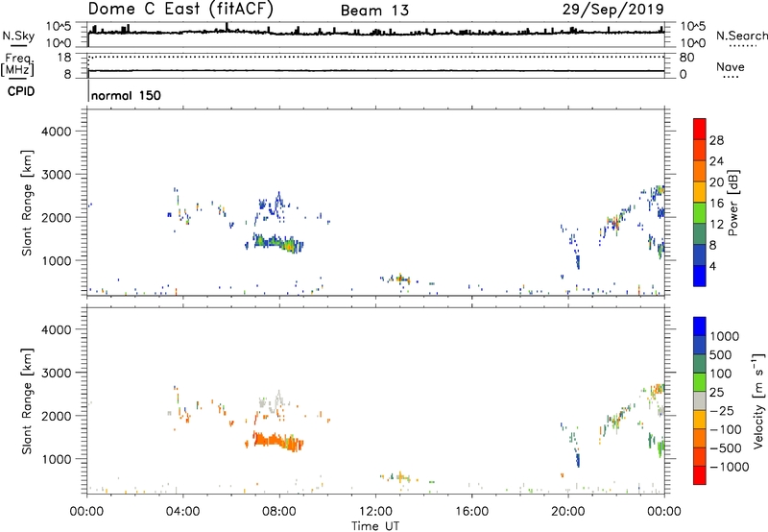This screenshot has width=768, height=532.
Task: Click the "24" label on Power scale
Action: 716,161
